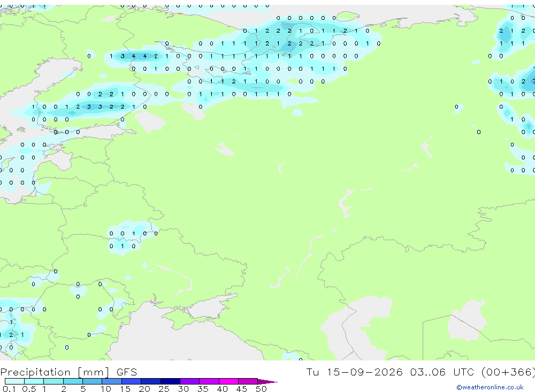Pick the 20 to 25 mm dark blue swatch
This screenshot has height=392, width=535.
(151, 381)
